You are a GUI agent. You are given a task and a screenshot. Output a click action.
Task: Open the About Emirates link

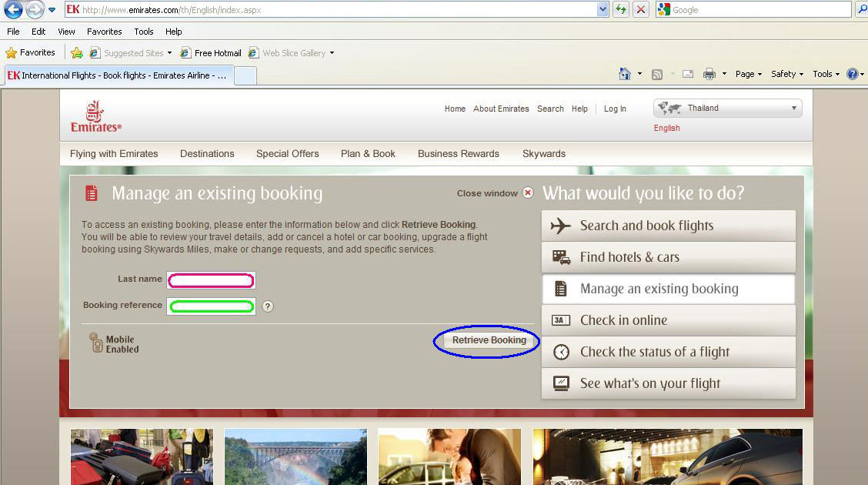point(501,109)
